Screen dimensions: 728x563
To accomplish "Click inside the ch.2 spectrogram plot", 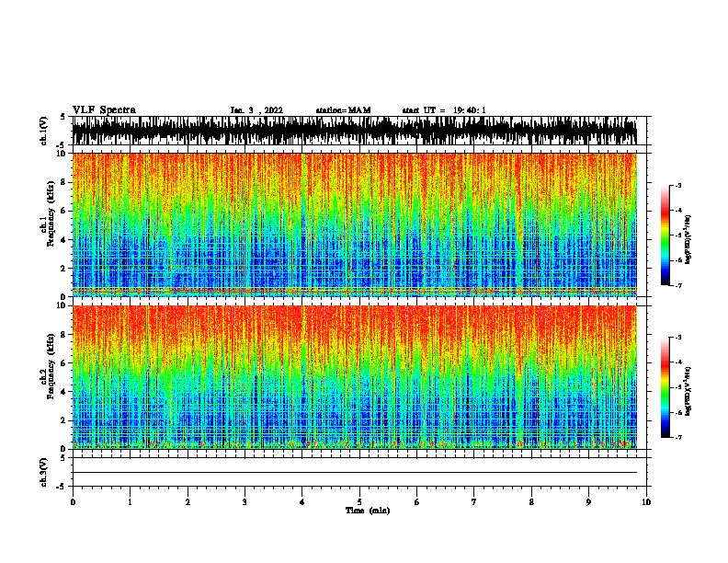I will [354, 377].
